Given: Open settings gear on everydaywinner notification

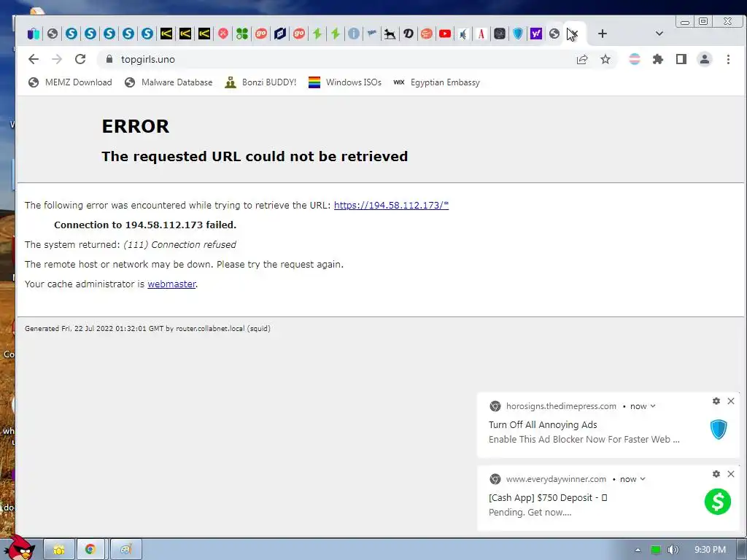Looking at the screenshot, I should point(716,474).
